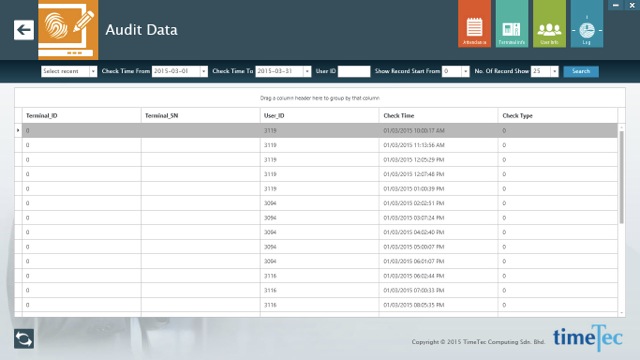Sort by Check Time column header
Viewport: 640px width, 360px height.
click(x=438, y=116)
